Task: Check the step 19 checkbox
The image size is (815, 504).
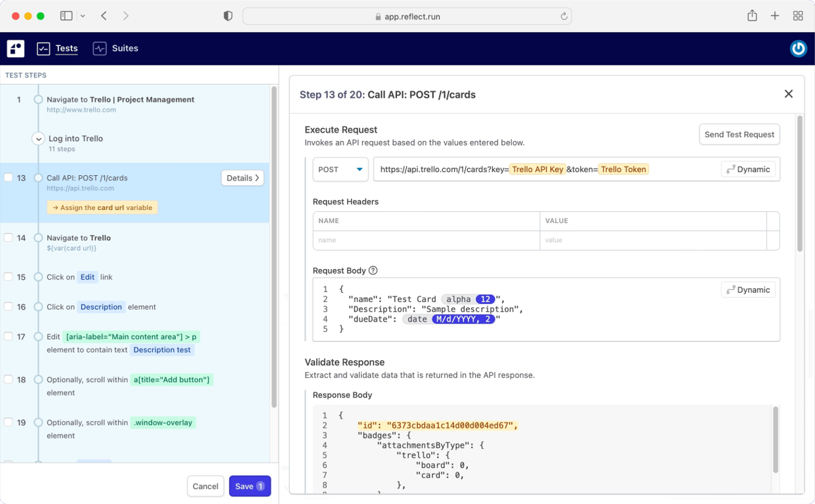Action: coord(9,423)
